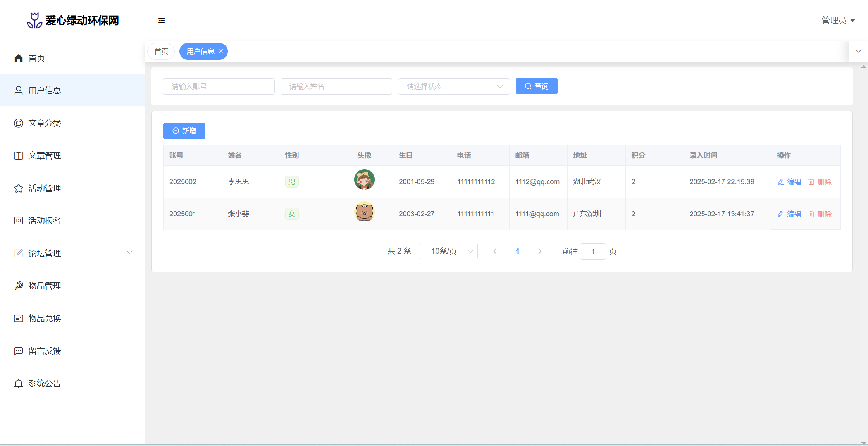Open the 请选择状态 status dropdown
This screenshot has height=446, width=868.
[453, 86]
